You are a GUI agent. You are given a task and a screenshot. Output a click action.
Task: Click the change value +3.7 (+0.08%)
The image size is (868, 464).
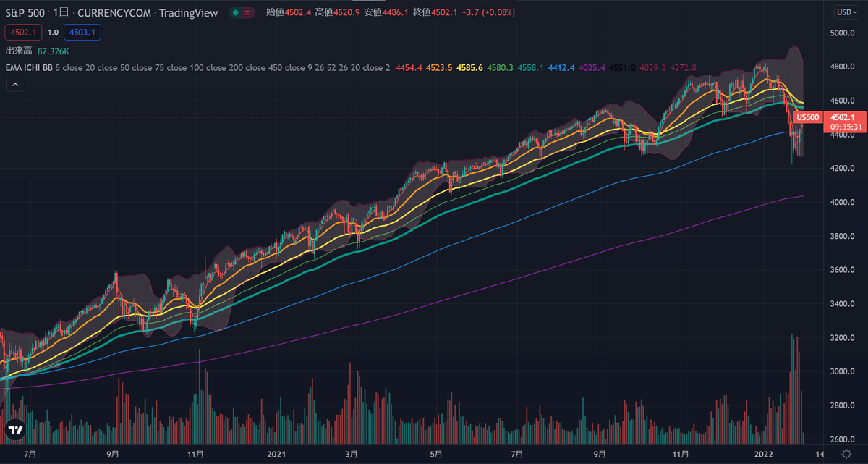488,12
